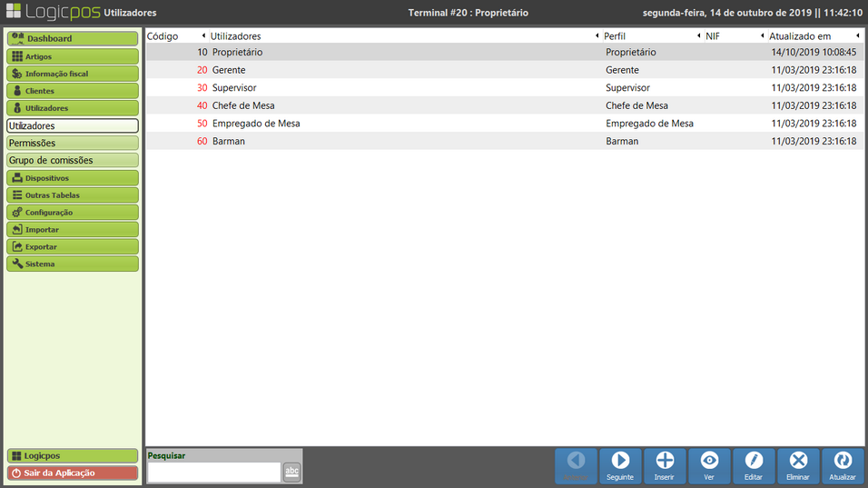Screen dimensions: 868x488
Task: Sort by the Atualizado em column header
Action: click(x=799, y=36)
